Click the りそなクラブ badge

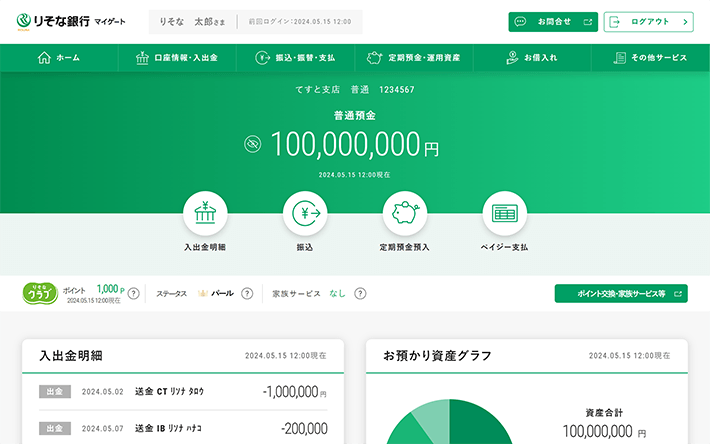pos(40,293)
